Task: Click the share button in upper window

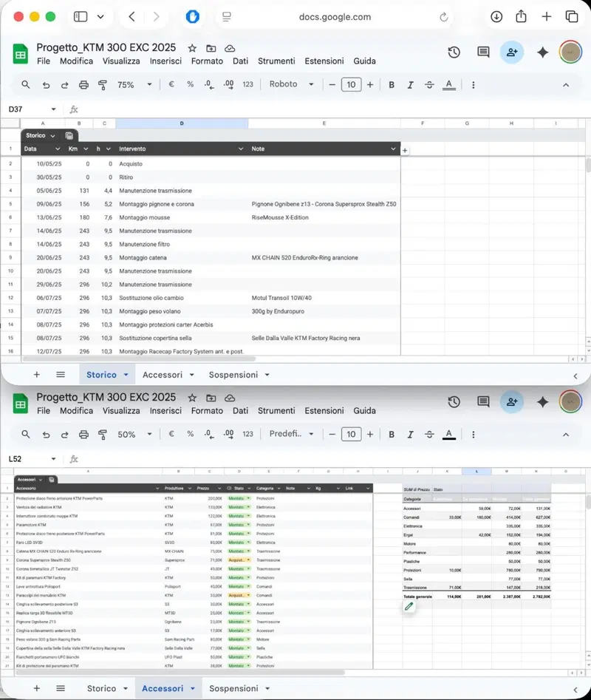Action: pyautogui.click(x=512, y=52)
